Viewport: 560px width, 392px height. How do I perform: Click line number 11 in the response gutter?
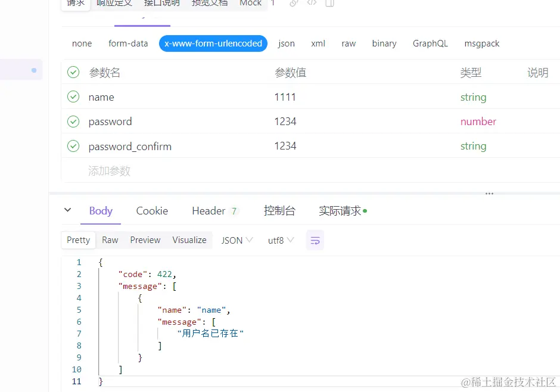(77, 381)
